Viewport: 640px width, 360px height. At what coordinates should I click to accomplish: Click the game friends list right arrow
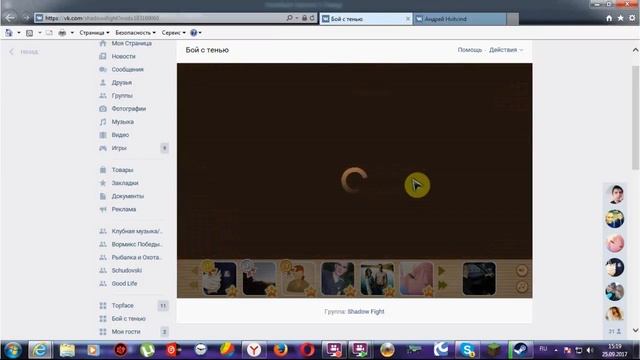[x=442, y=271]
